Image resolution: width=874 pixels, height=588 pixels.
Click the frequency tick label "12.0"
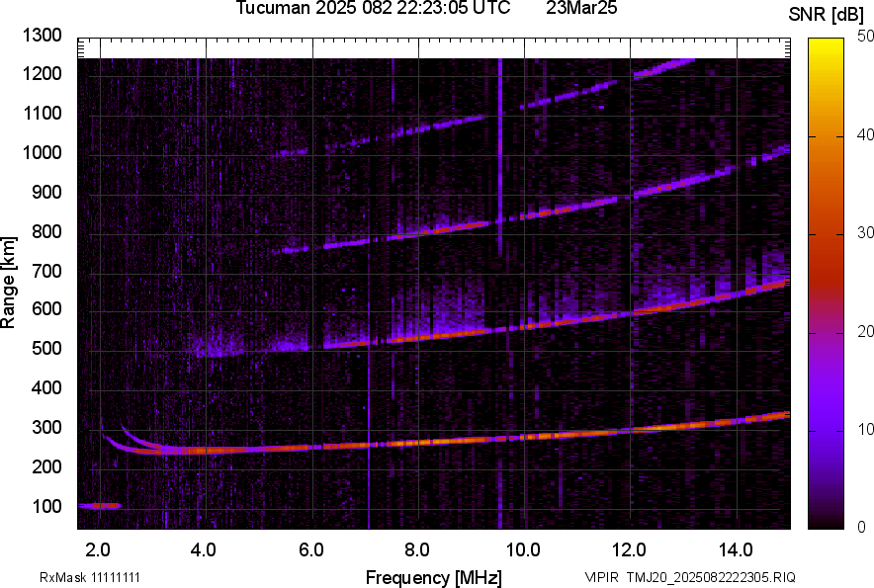pos(629,550)
